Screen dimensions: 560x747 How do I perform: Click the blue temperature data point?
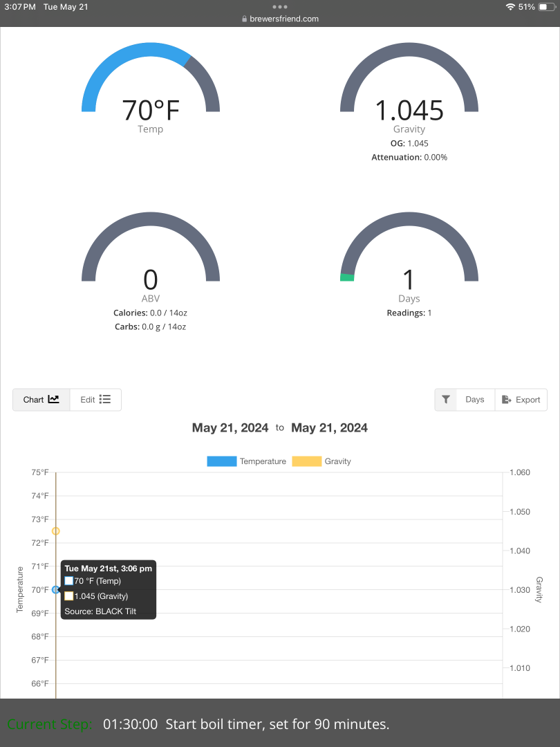click(56, 590)
